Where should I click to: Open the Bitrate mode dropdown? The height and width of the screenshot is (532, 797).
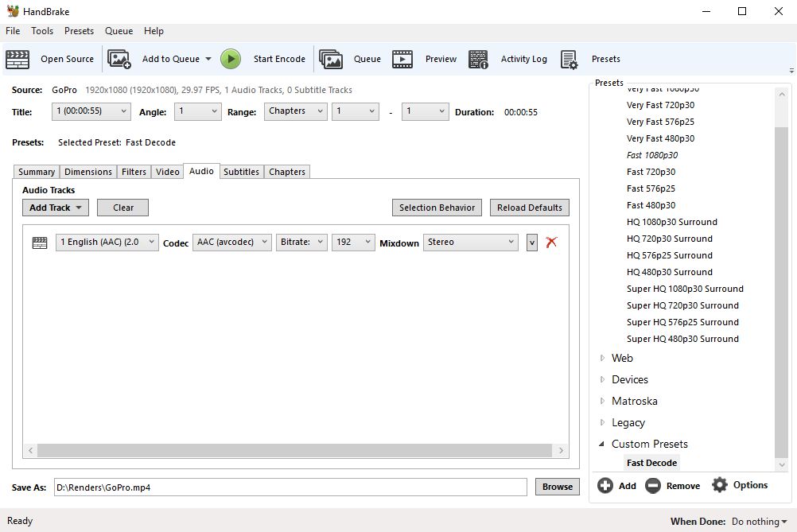click(x=301, y=243)
